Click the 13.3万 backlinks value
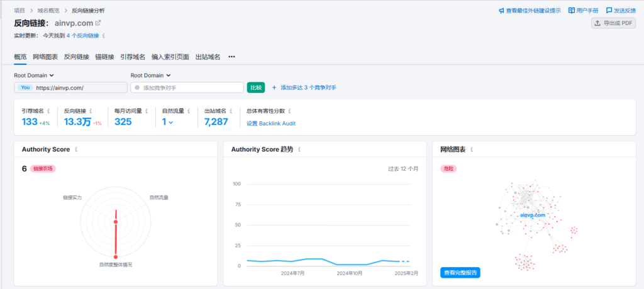644x289 pixels. pos(77,121)
